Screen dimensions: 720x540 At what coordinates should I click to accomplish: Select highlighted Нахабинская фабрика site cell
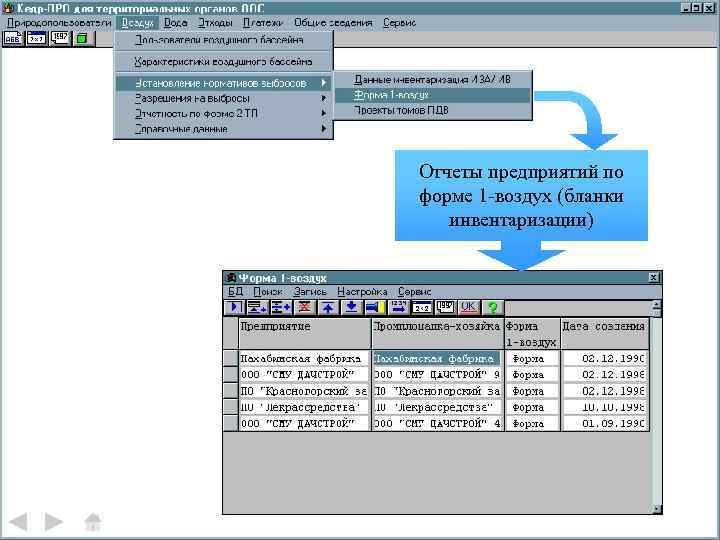pyautogui.click(x=438, y=359)
